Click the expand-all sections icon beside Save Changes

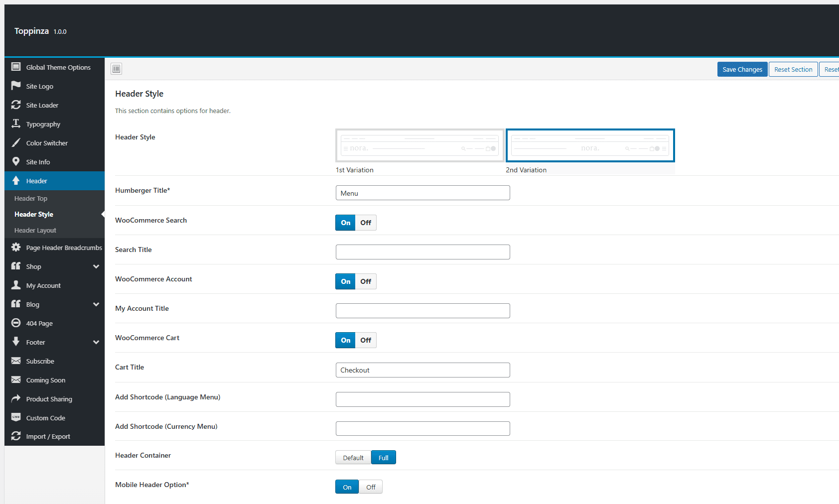point(117,69)
